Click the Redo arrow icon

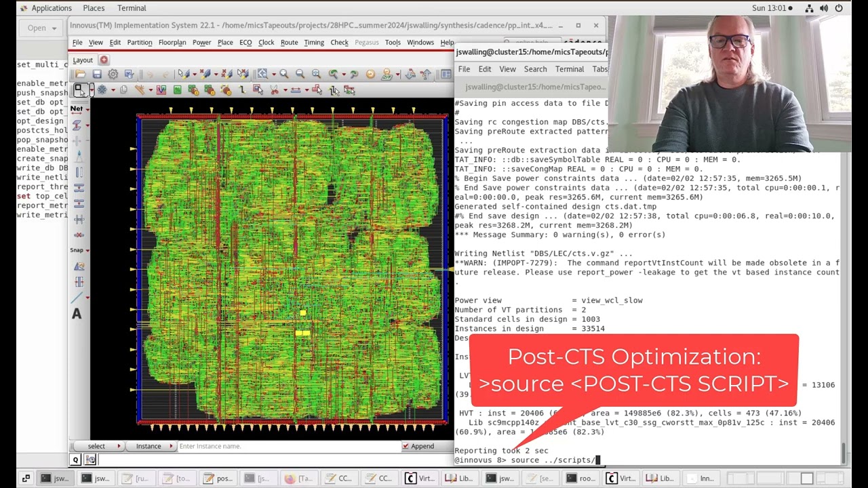click(165, 75)
